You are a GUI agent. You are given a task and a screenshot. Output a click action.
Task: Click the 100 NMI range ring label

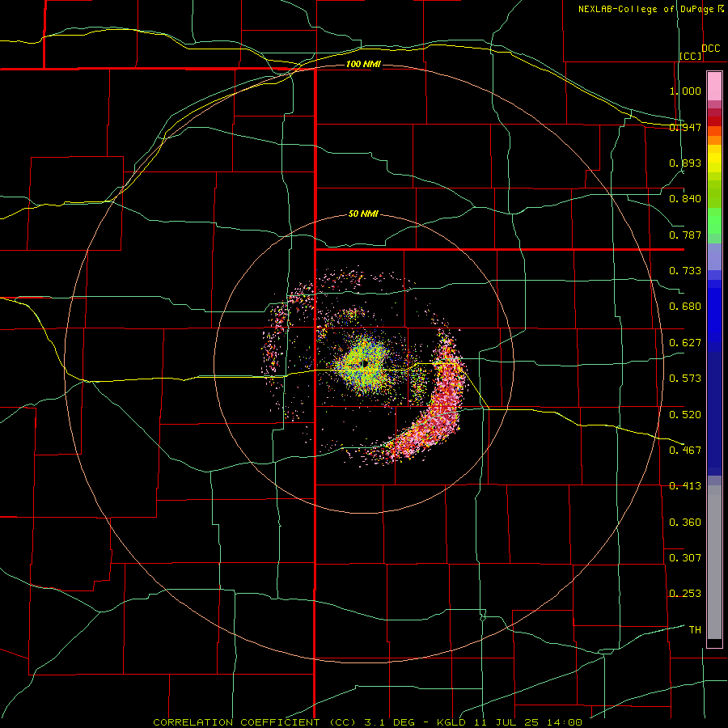pos(363,64)
